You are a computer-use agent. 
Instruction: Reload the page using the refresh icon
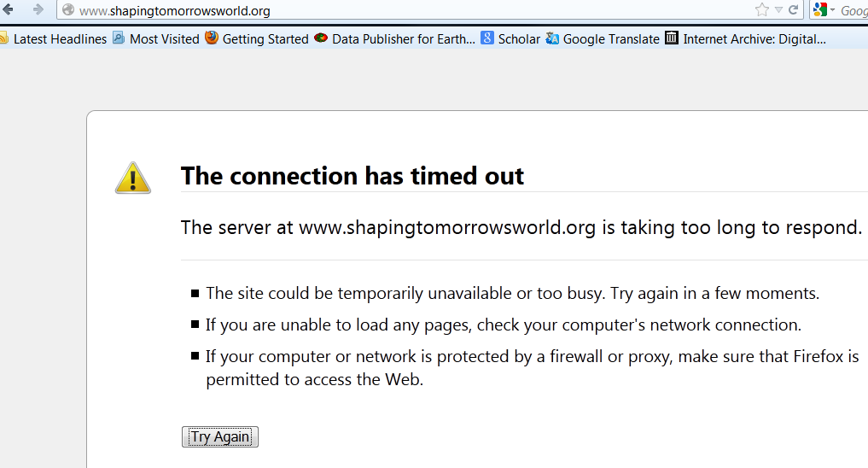794,10
